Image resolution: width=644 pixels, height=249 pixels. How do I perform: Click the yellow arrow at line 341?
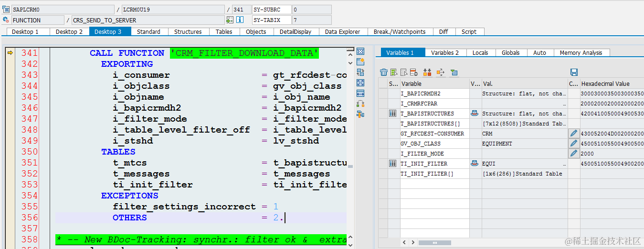(10, 53)
